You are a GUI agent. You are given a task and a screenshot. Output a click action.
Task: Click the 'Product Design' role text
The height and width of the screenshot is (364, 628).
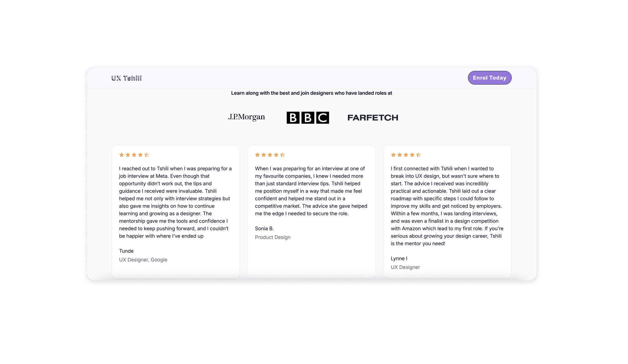click(x=273, y=237)
